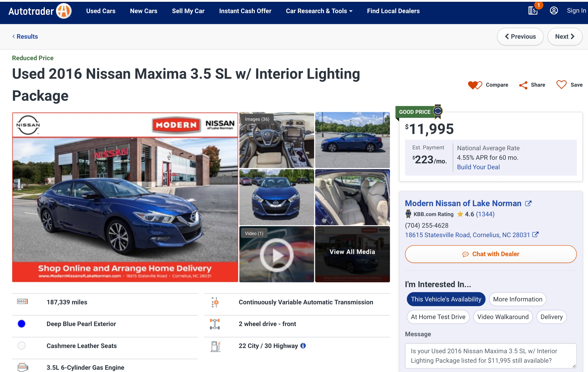The width and height of the screenshot is (588, 372).
Task: Expand the Car Research & Tools dropdown
Action: tap(319, 11)
